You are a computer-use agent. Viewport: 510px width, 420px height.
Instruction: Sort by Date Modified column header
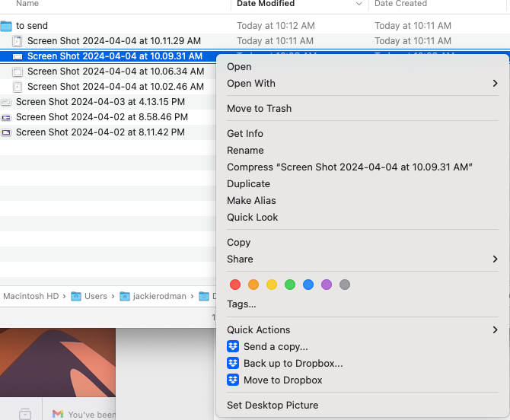266,4
